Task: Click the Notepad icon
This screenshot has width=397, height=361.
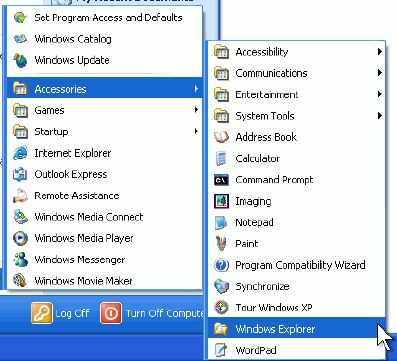Action: coord(221,223)
